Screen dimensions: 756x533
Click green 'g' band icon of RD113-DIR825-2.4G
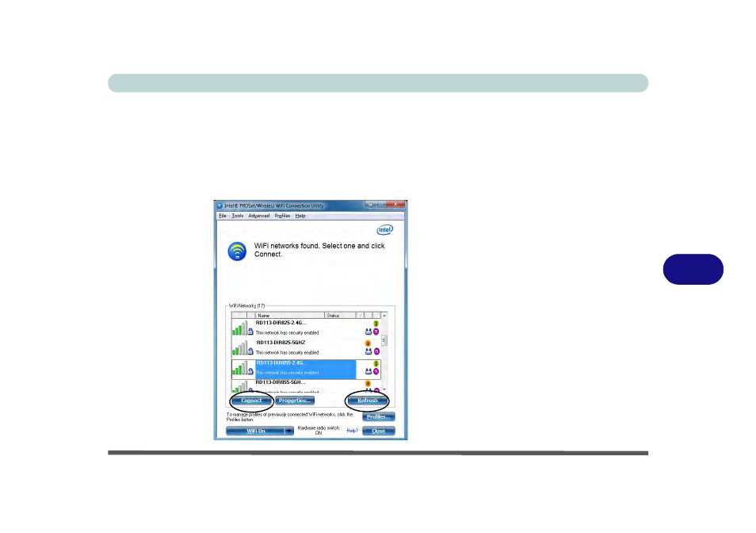pos(376,324)
